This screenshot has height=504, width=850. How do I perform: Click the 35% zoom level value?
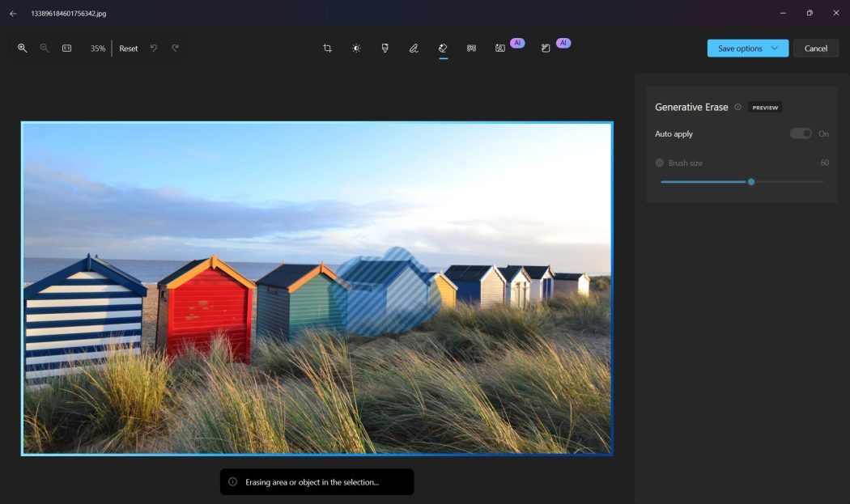point(97,49)
